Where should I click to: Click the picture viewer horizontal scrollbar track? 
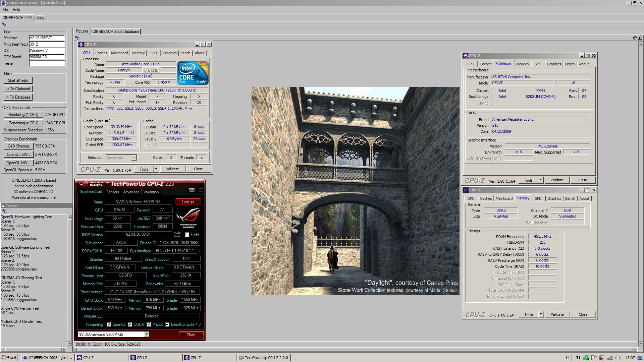coord(356,349)
